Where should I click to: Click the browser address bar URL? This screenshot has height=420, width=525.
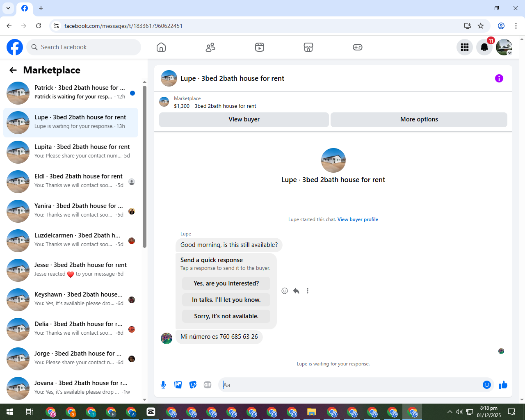point(123,26)
